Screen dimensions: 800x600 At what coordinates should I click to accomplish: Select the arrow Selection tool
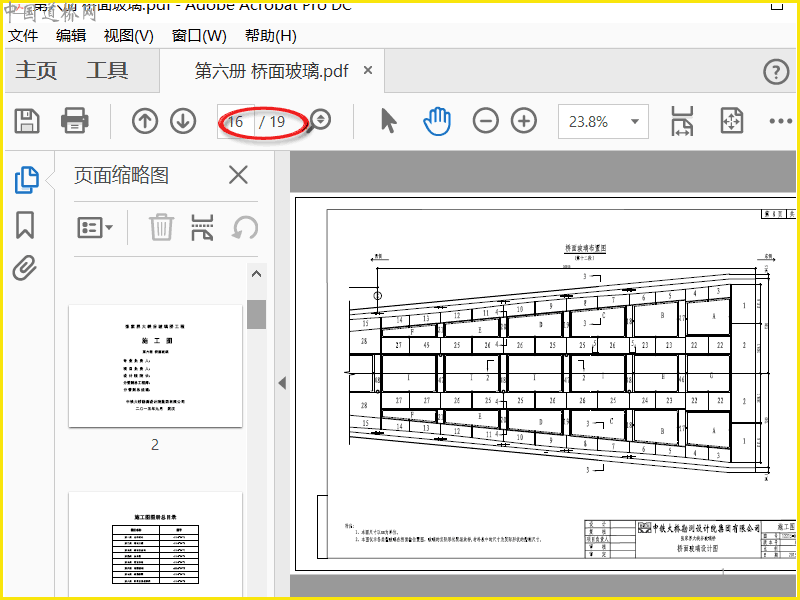click(389, 121)
